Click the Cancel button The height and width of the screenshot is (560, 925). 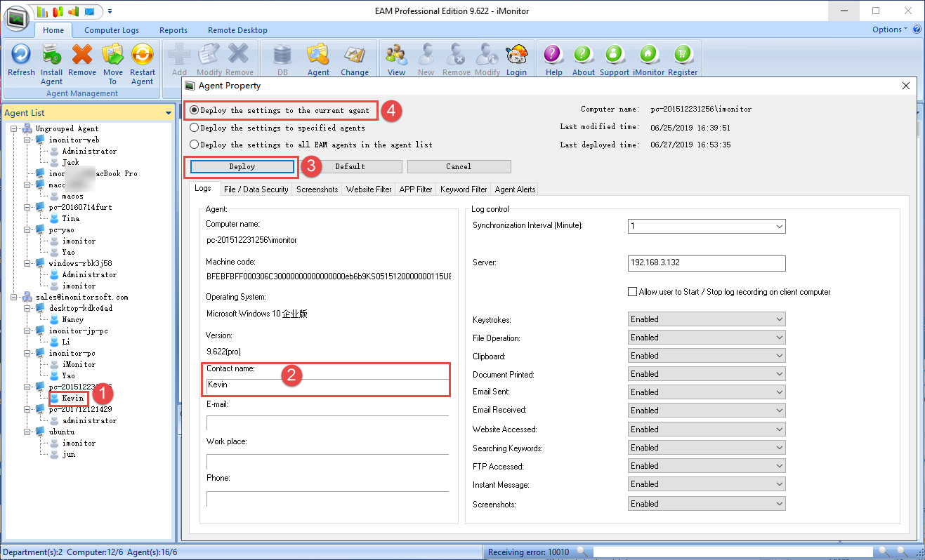point(459,166)
